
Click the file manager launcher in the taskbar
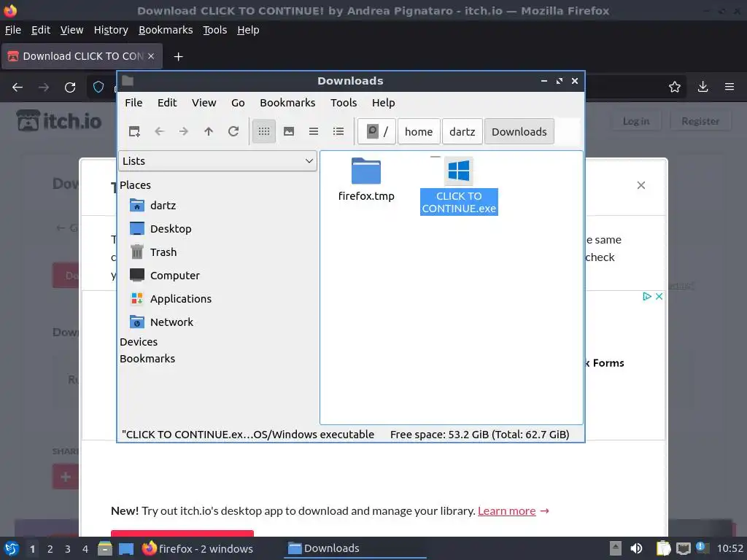(x=105, y=548)
